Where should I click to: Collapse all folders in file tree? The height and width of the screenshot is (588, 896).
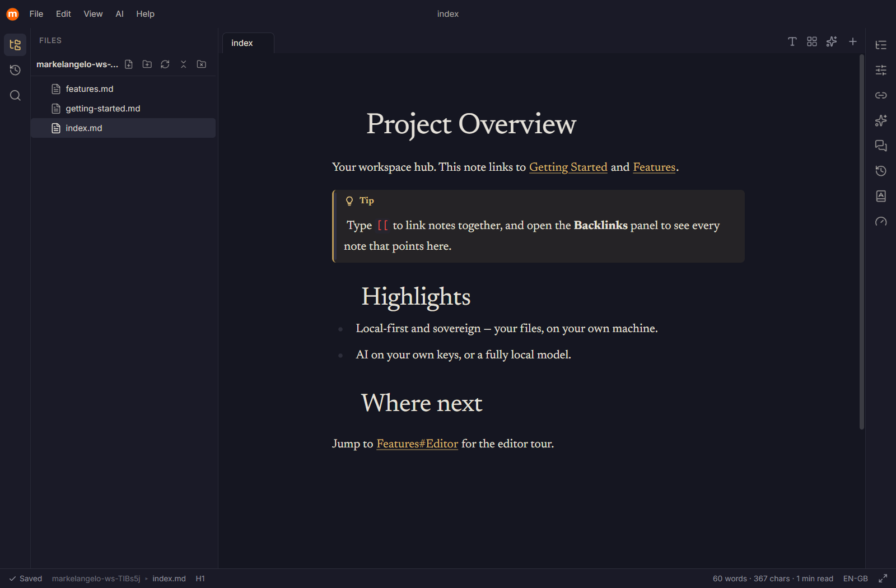point(183,64)
